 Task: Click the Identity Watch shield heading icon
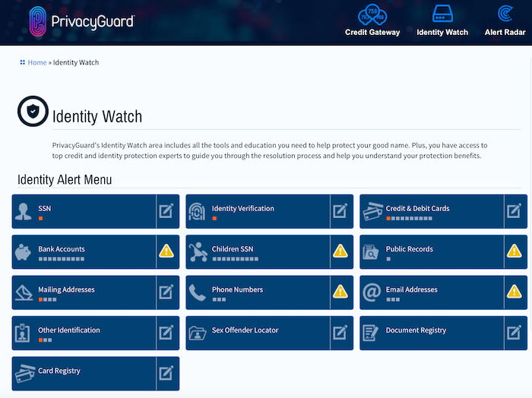pyautogui.click(x=33, y=111)
